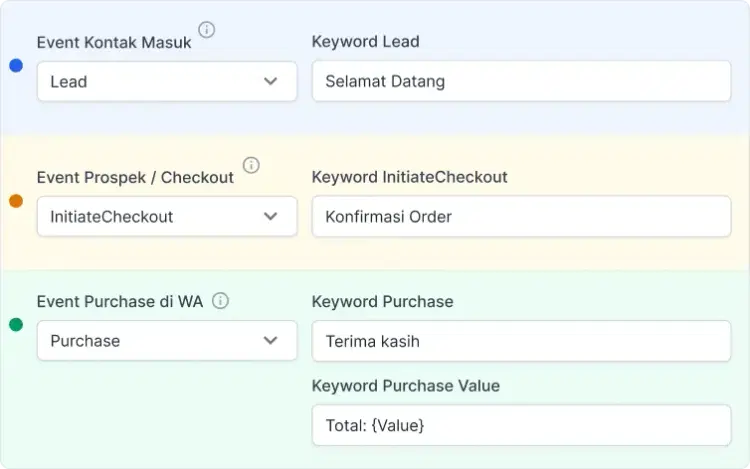Focus the Keyword Lead field with Selamat Datang
Screen dimensions: 750x469
[x=521, y=81]
